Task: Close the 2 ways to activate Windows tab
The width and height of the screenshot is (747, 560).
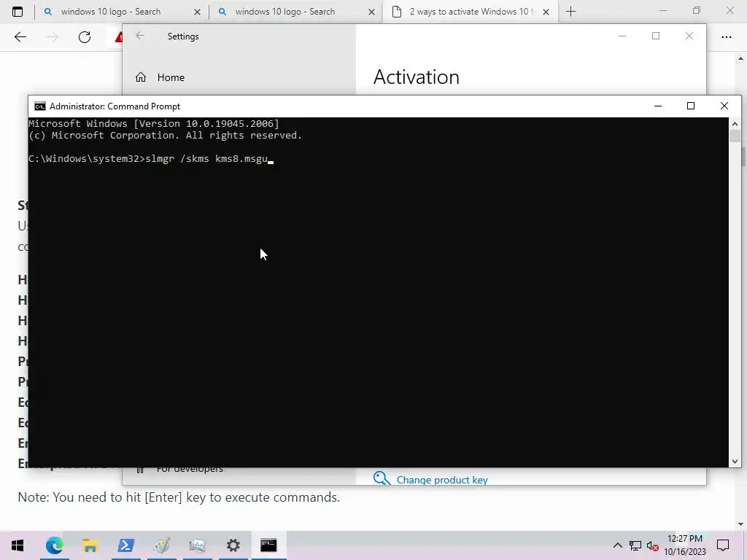Action: coord(546,12)
